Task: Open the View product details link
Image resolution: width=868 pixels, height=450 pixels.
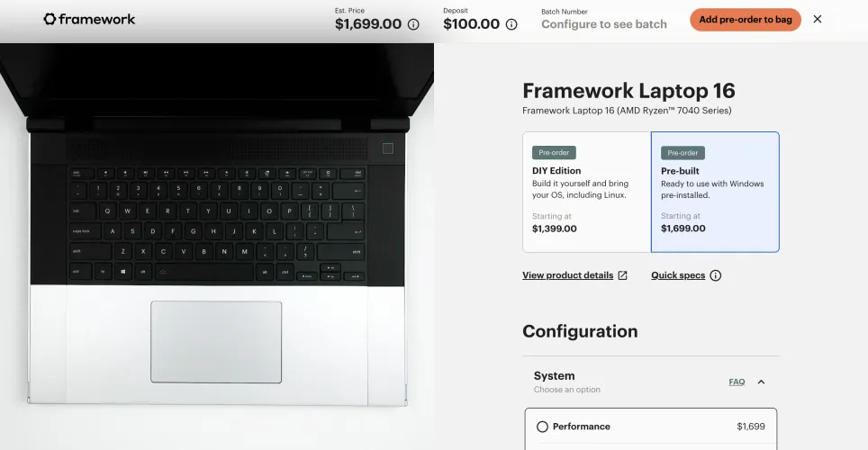Action: click(567, 275)
